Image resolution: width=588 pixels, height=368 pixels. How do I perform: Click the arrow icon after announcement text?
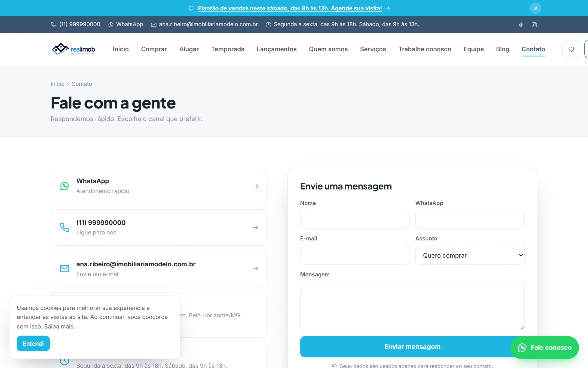(x=387, y=8)
